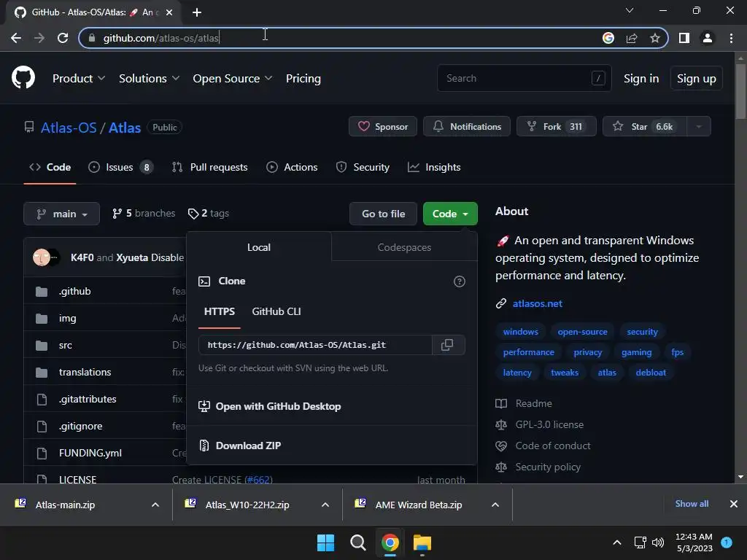Choose Open with GitHub Desktop
747x560 pixels.
tap(270, 406)
